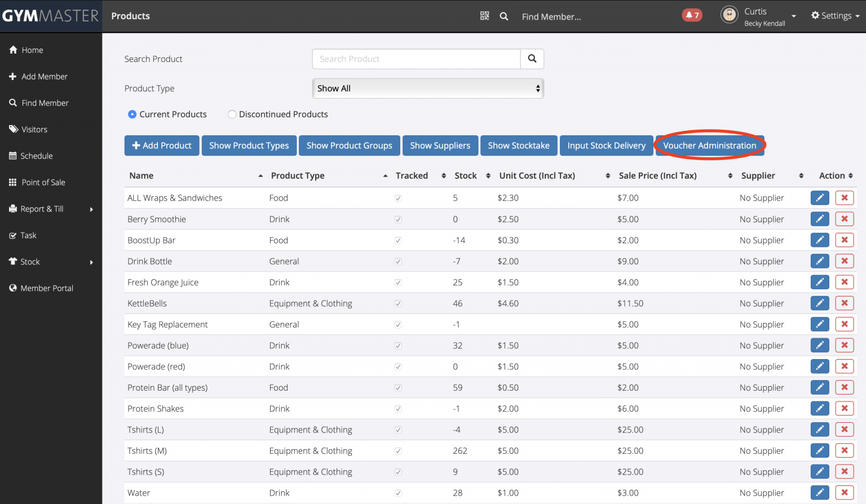Remove Protein Shakes with the red X icon
Viewport: 866px width, 504px height.
coord(844,409)
